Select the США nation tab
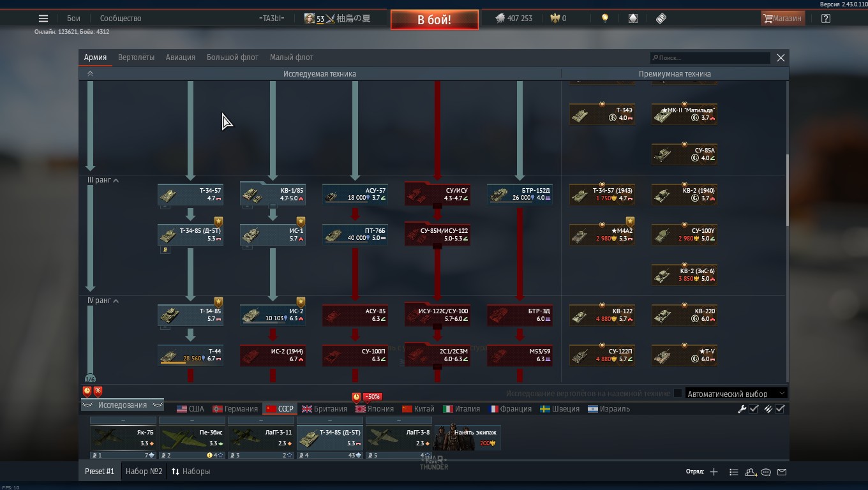 click(190, 409)
